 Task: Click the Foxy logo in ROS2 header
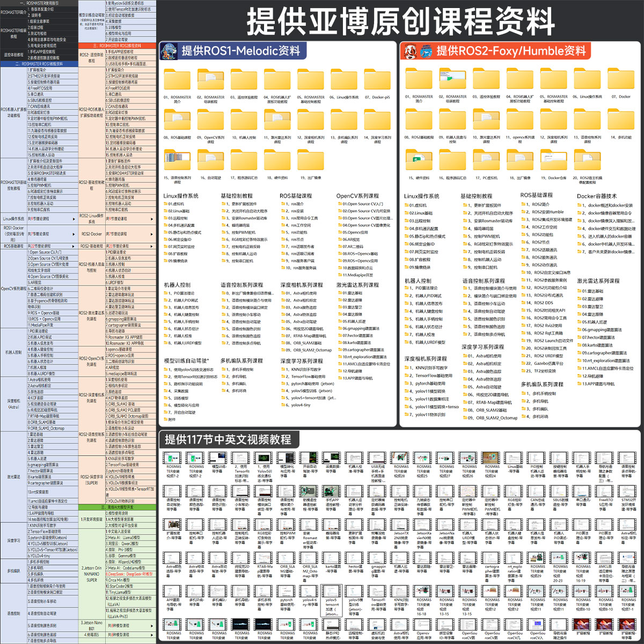(411, 52)
